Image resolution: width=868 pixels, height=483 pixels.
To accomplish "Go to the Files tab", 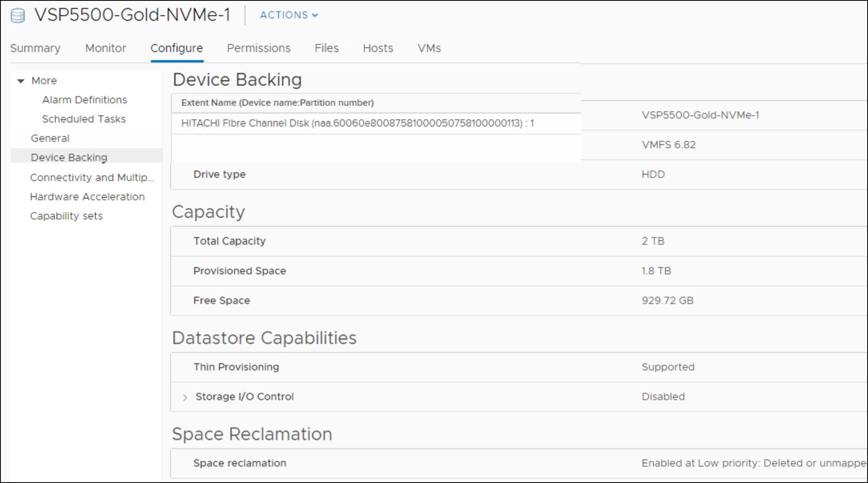I will pos(327,48).
